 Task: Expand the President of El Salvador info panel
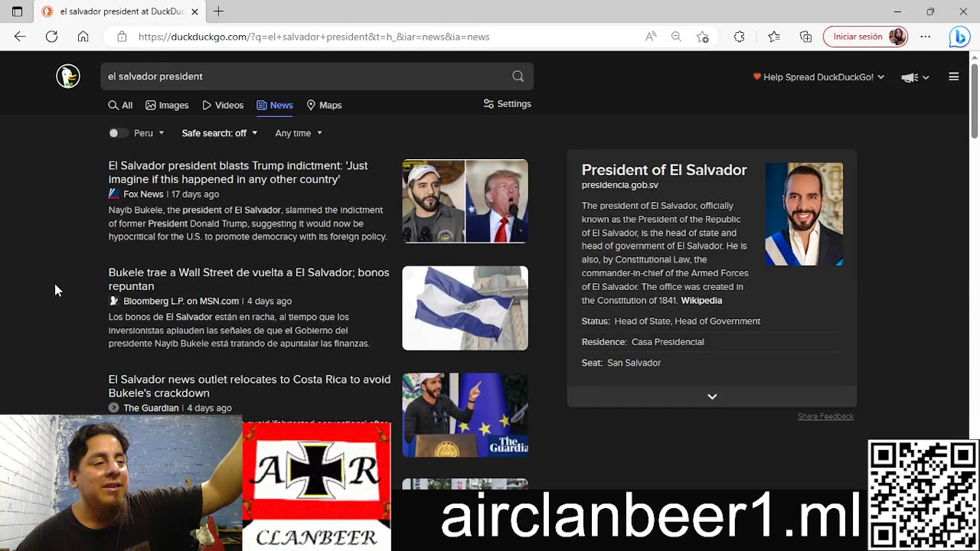pos(712,396)
